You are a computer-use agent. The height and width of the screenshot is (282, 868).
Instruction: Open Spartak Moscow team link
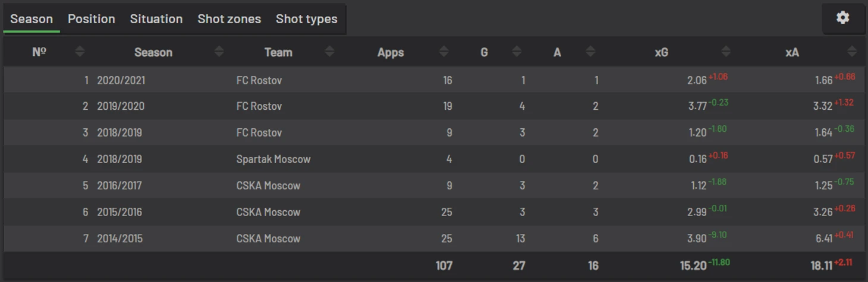273,159
